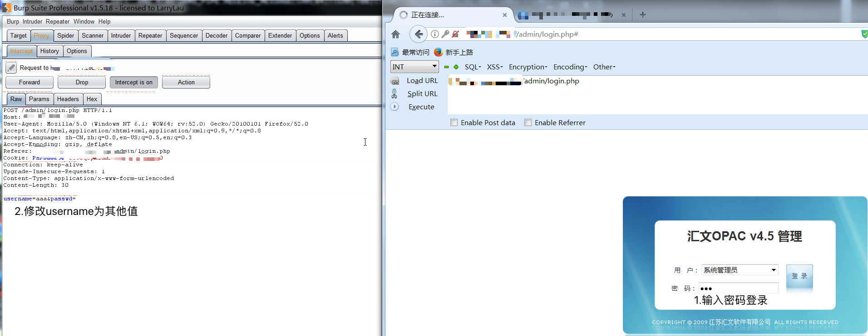Switch to the top-level Options tab
This screenshot has height=336, width=868.
click(x=310, y=35)
